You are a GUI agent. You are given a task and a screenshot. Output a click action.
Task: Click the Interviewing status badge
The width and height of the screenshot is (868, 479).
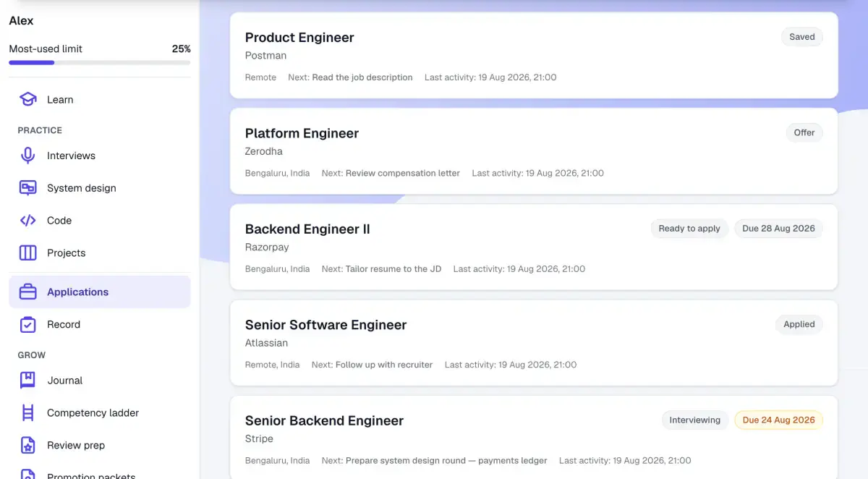(x=694, y=420)
